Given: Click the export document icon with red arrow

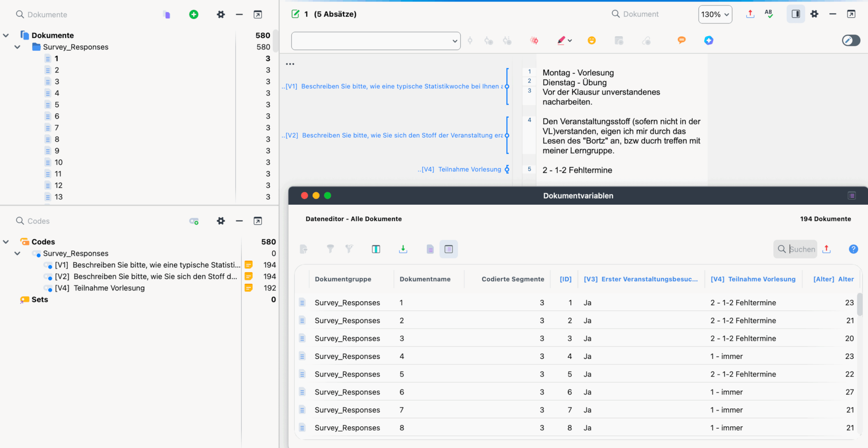Looking at the screenshot, I should tap(750, 14).
